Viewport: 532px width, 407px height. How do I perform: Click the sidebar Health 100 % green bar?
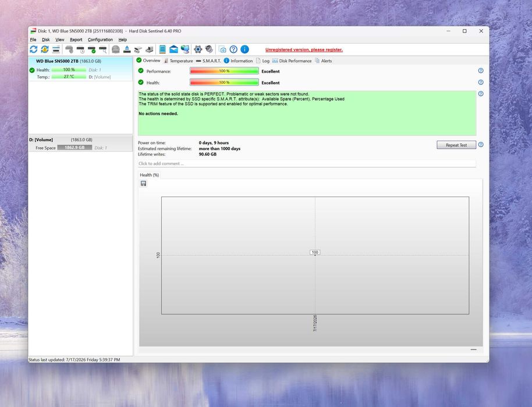coord(69,70)
